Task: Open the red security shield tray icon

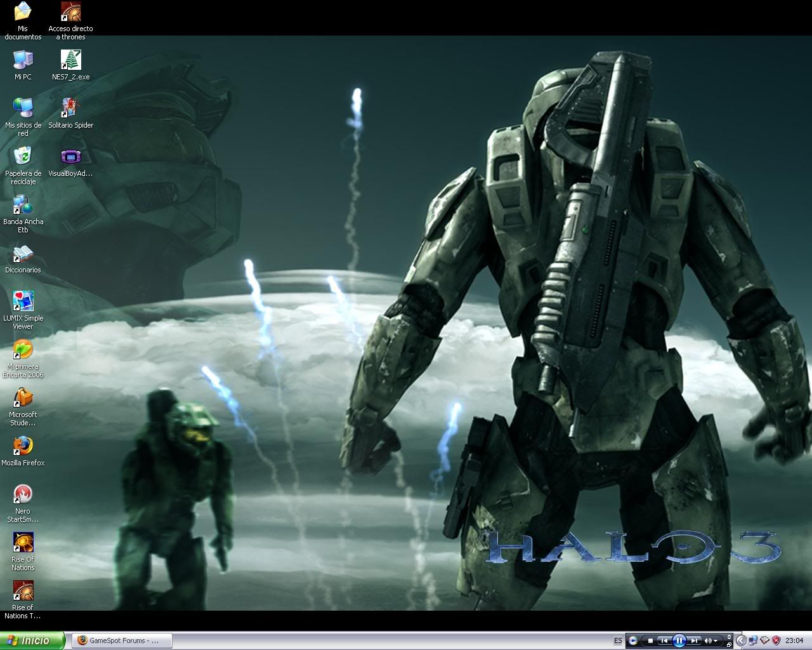Action: click(776, 640)
